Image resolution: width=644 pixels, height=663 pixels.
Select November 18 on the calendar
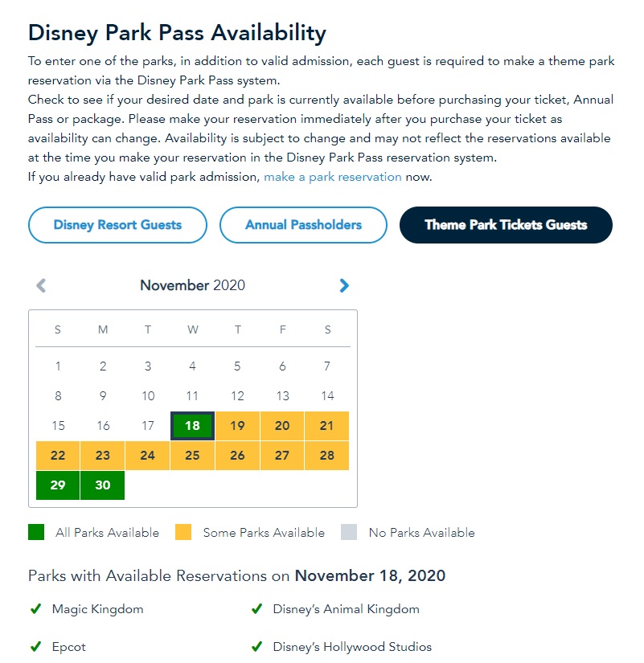pyautogui.click(x=192, y=426)
